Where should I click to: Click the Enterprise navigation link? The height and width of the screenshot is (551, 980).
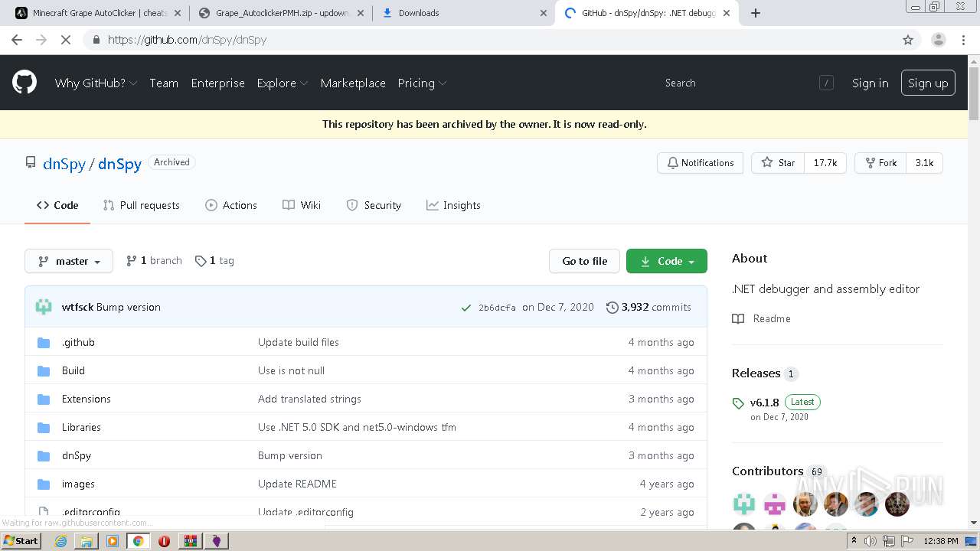point(218,83)
